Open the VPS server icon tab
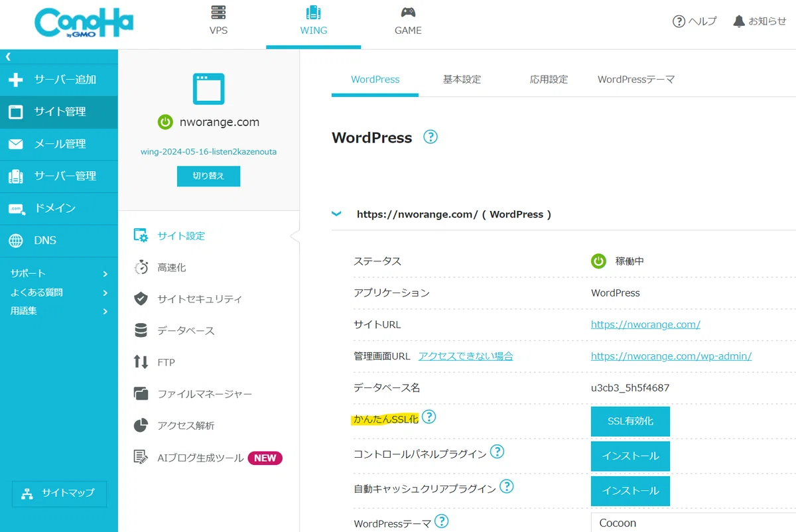Viewport: 796px width, 532px height. (x=218, y=13)
